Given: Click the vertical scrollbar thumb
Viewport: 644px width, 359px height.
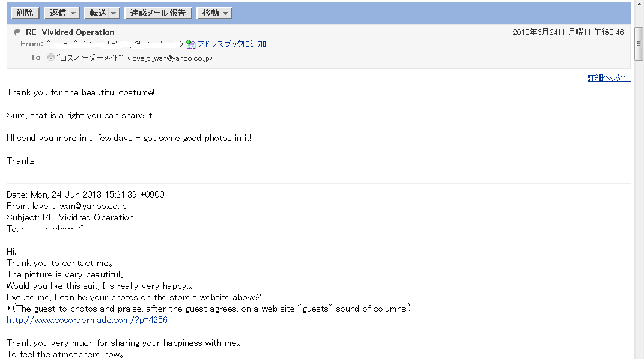Looking at the screenshot, I should pyautogui.click(x=639, y=44).
